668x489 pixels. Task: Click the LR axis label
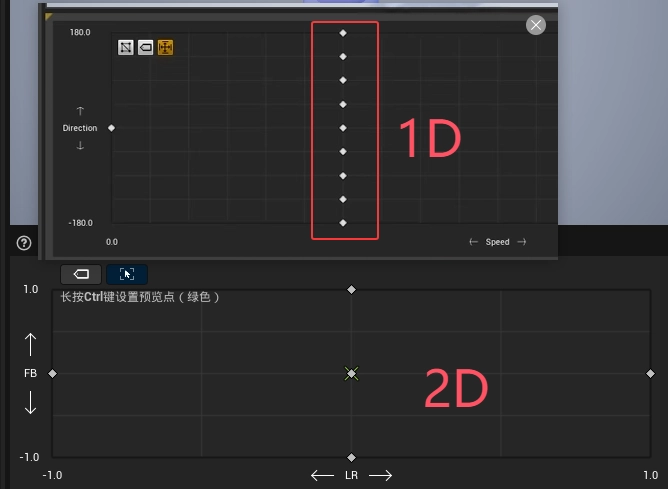351,475
